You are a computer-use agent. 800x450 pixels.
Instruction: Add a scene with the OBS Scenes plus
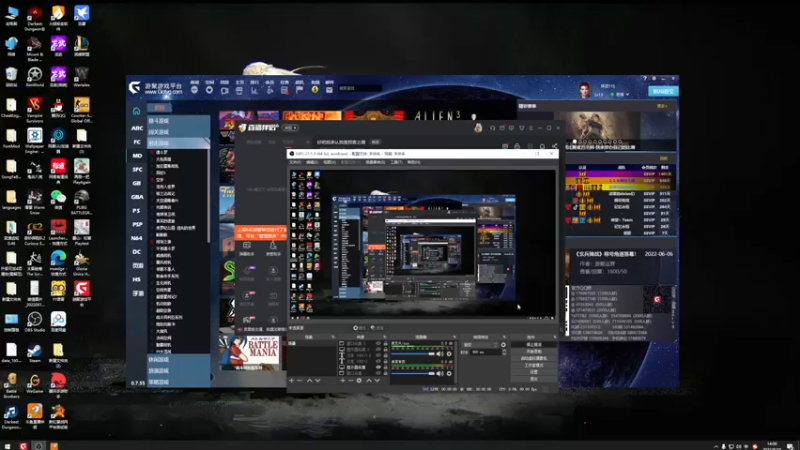pos(291,381)
